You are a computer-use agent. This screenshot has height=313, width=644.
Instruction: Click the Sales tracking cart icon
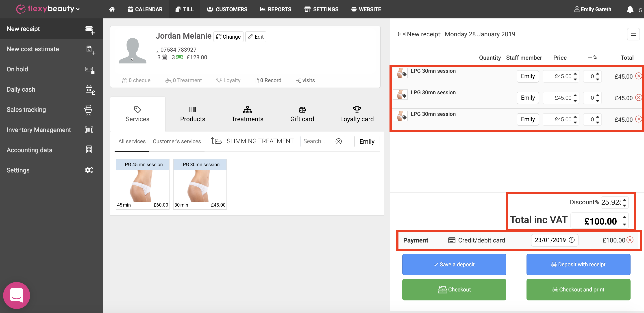88,110
